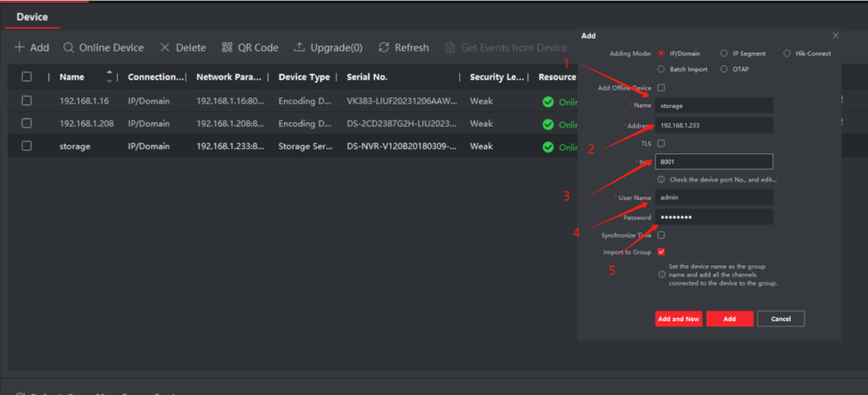
Task: Sort devices by the Name column arrows
Action: (x=109, y=77)
